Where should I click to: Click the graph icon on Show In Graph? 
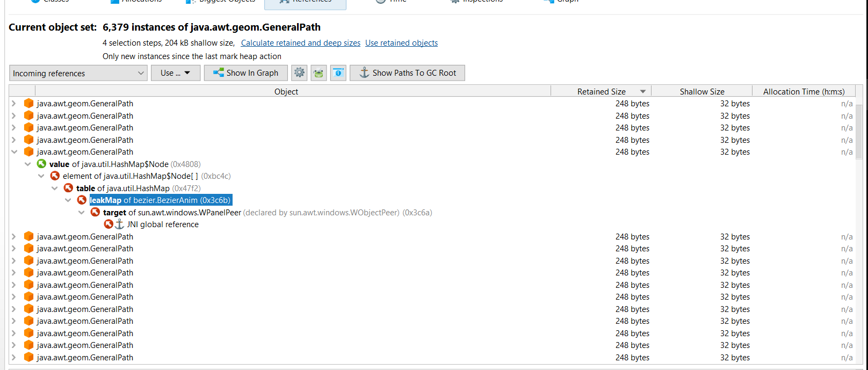pyautogui.click(x=218, y=72)
